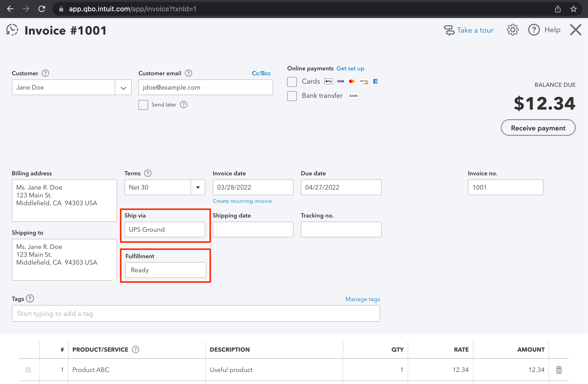
Task: Click the Product/Service column help icon
Action: pos(135,349)
